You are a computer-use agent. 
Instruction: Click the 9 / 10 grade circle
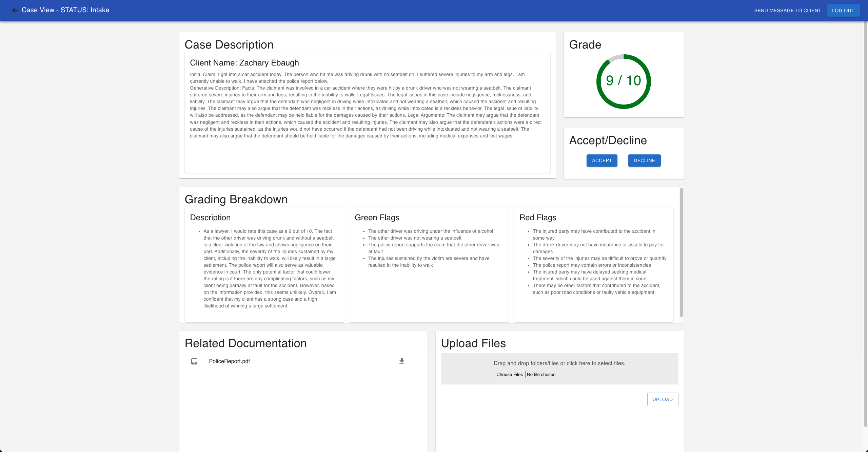pyautogui.click(x=623, y=81)
